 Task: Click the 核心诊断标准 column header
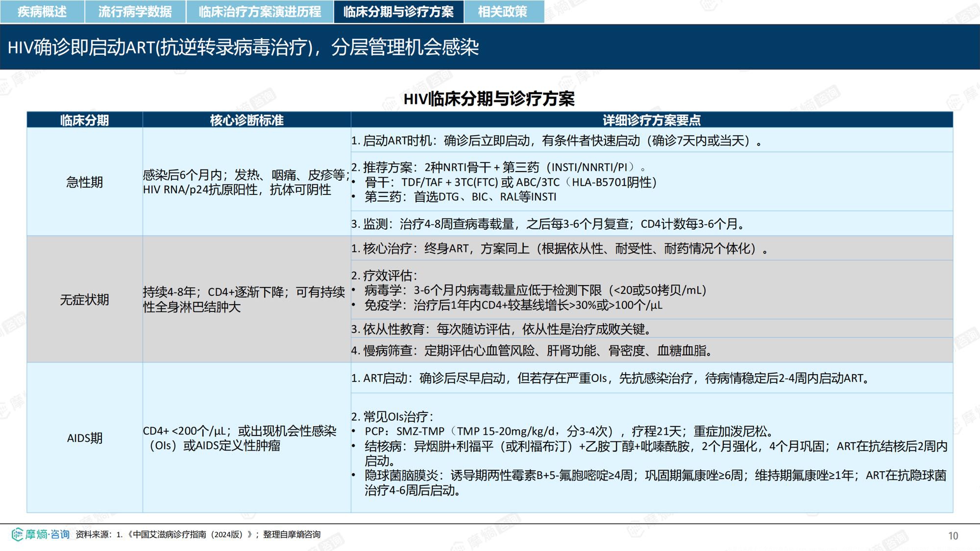click(x=246, y=120)
